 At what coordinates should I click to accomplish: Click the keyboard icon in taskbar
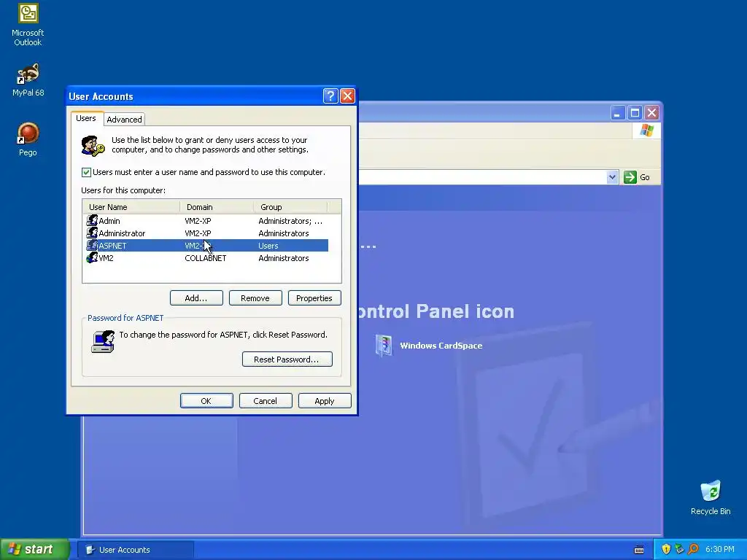pos(639,550)
